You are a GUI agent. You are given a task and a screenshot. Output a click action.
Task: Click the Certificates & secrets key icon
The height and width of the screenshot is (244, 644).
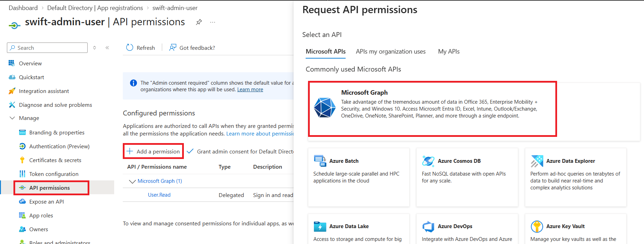tap(22, 160)
